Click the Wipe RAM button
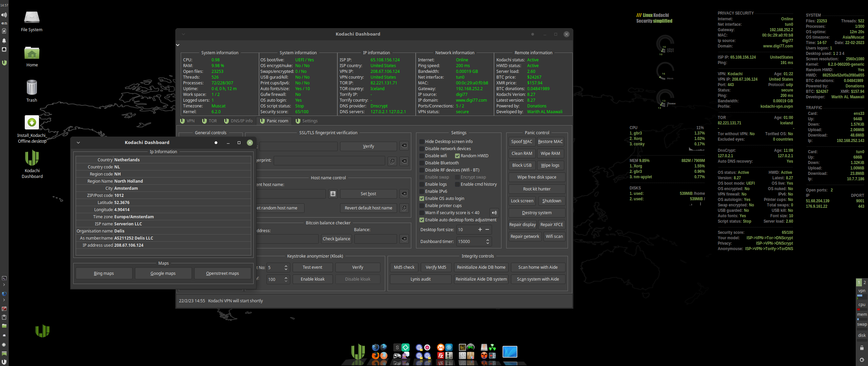Image resolution: width=868 pixels, height=366 pixels. pyautogui.click(x=550, y=154)
